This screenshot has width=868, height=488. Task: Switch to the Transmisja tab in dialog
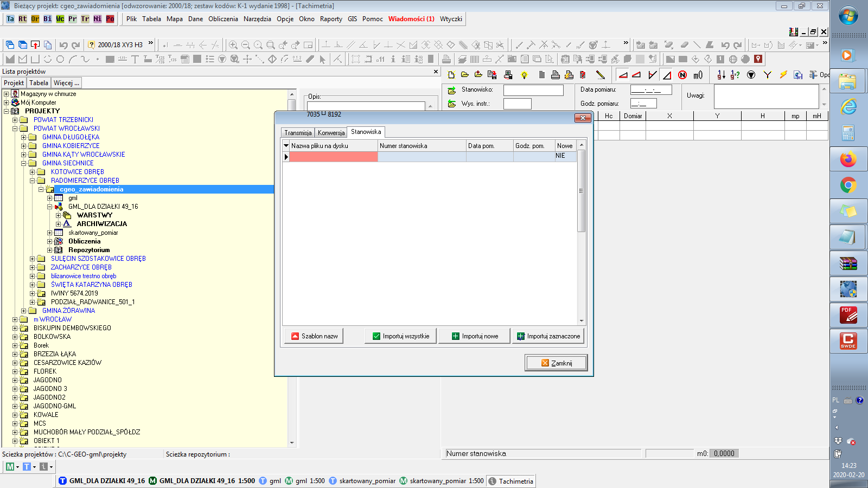(298, 133)
